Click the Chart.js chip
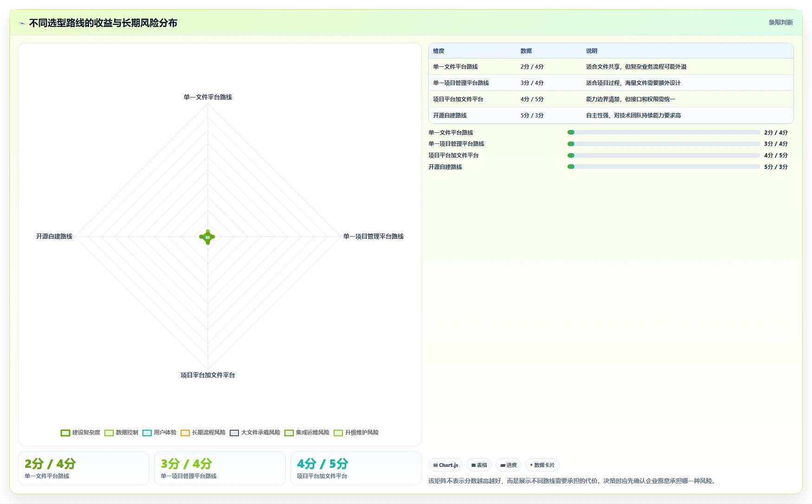The height and width of the screenshot is (504, 812). click(x=445, y=465)
